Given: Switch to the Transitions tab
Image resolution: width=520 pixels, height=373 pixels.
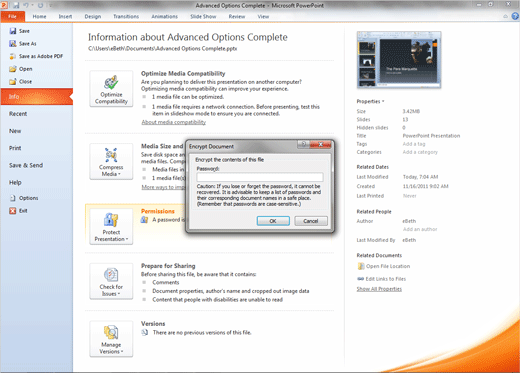Looking at the screenshot, I should click(126, 16).
